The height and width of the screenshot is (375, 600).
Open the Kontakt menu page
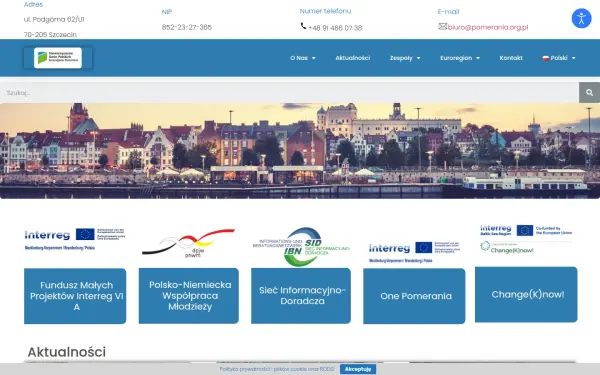(511, 58)
